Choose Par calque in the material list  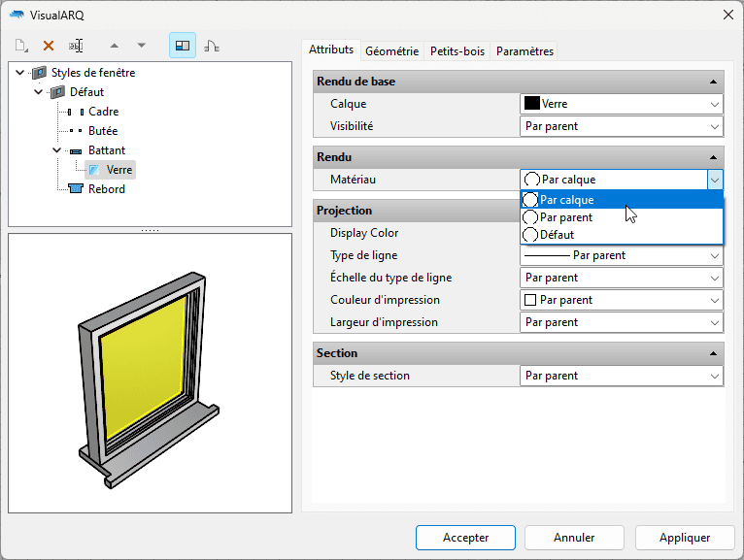(622, 200)
